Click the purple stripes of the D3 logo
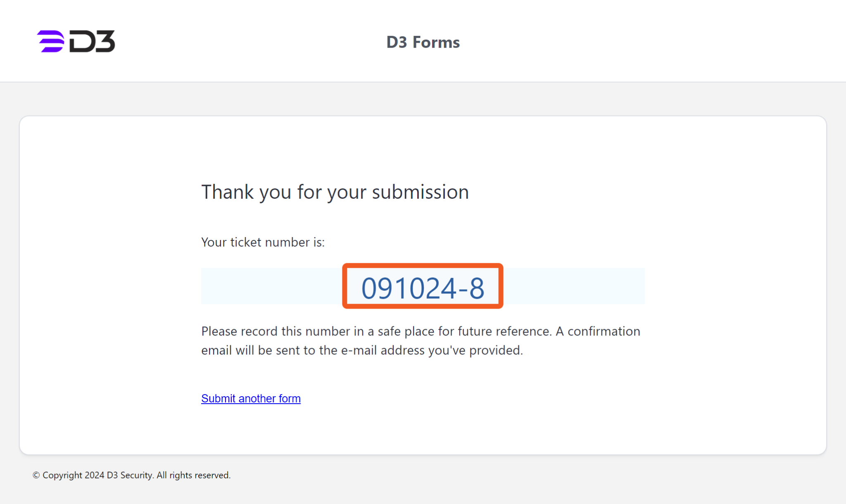This screenshot has width=846, height=504. coord(51,41)
